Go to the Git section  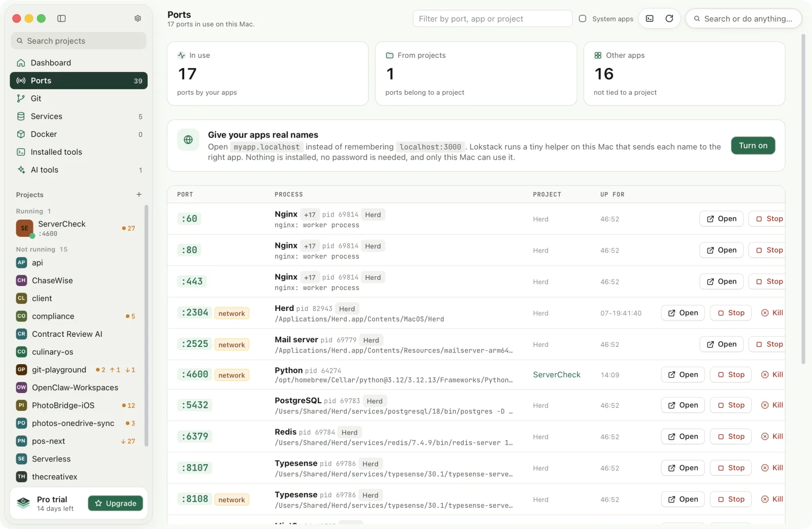[x=79, y=98]
